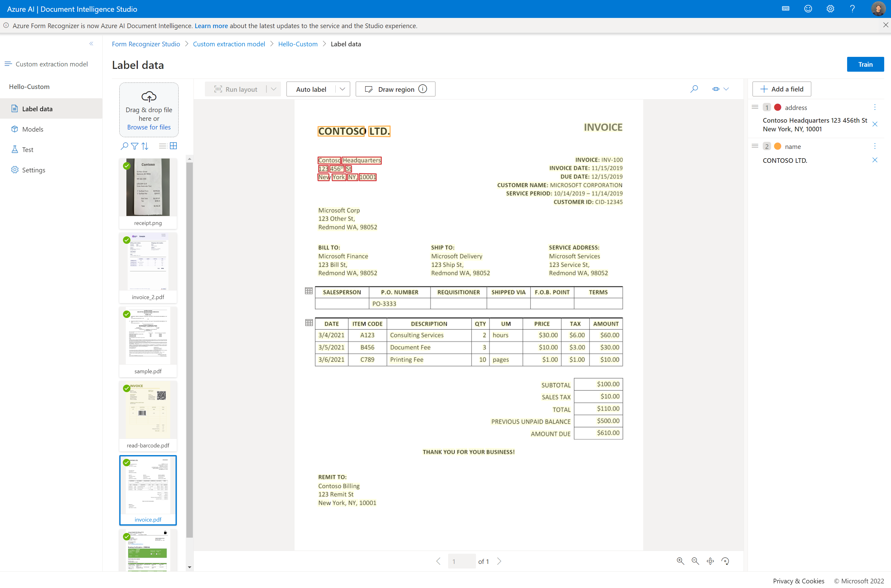Viewport: 891px width, 588px height.
Task: Click the Train button
Action: [x=866, y=64]
